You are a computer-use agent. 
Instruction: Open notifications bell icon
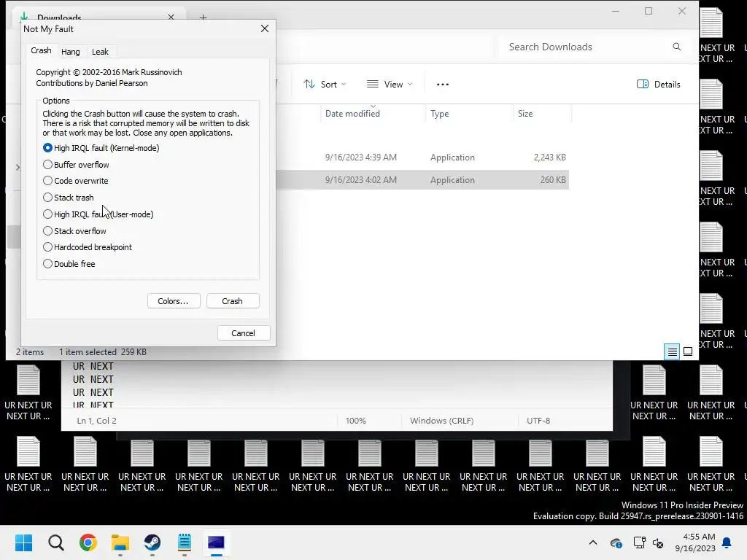coord(727,542)
